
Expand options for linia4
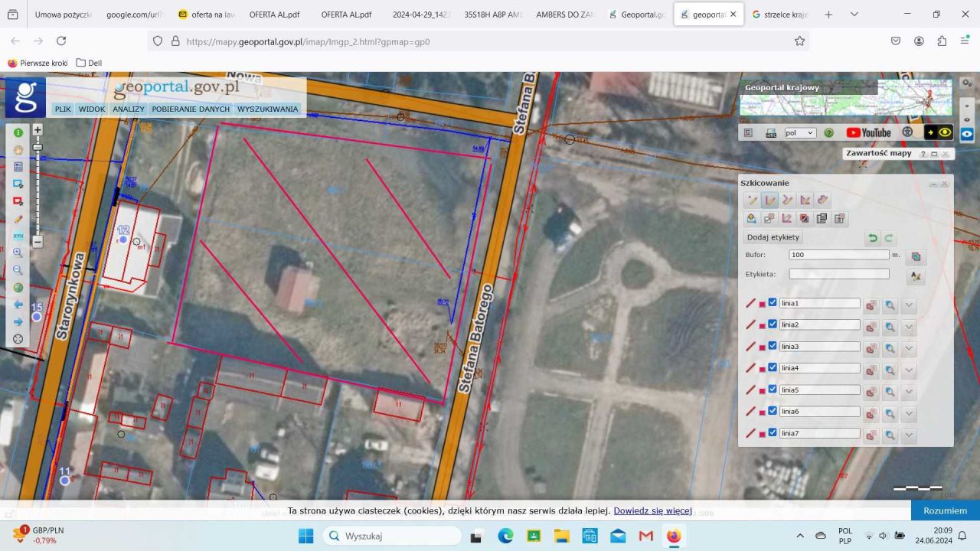point(909,370)
